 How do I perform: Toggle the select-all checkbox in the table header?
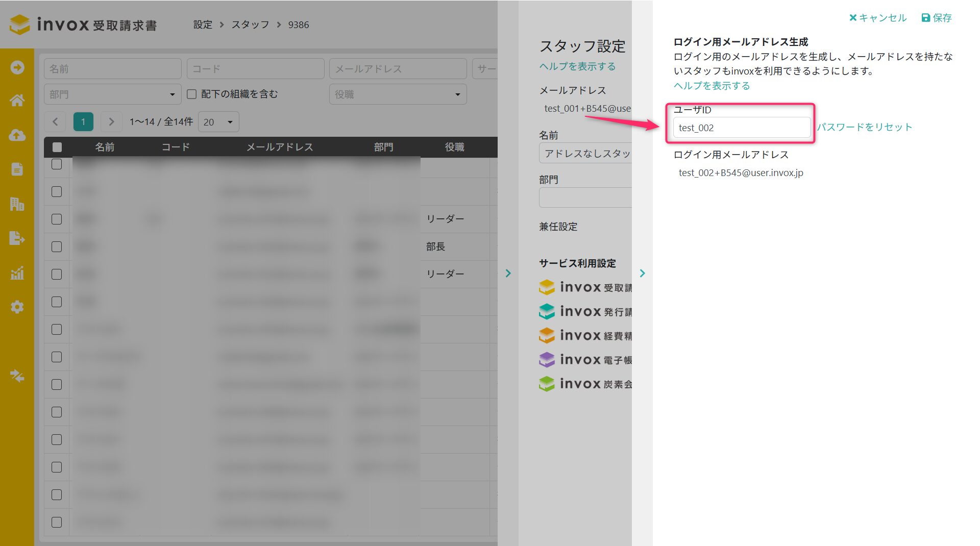pos(57,147)
